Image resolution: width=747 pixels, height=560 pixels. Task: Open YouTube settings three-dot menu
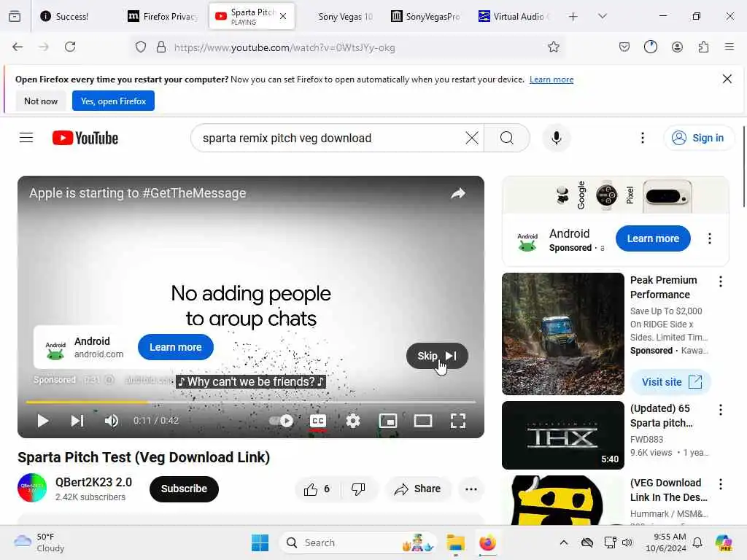(643, 138)
